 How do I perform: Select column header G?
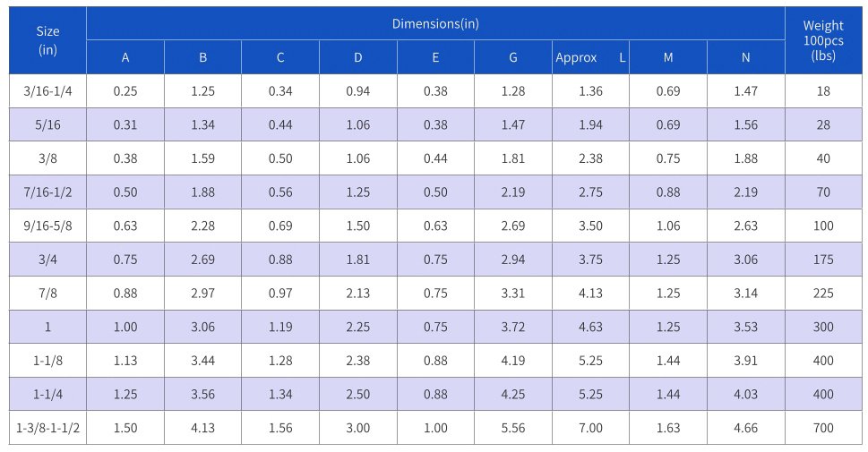coord(513,58)
